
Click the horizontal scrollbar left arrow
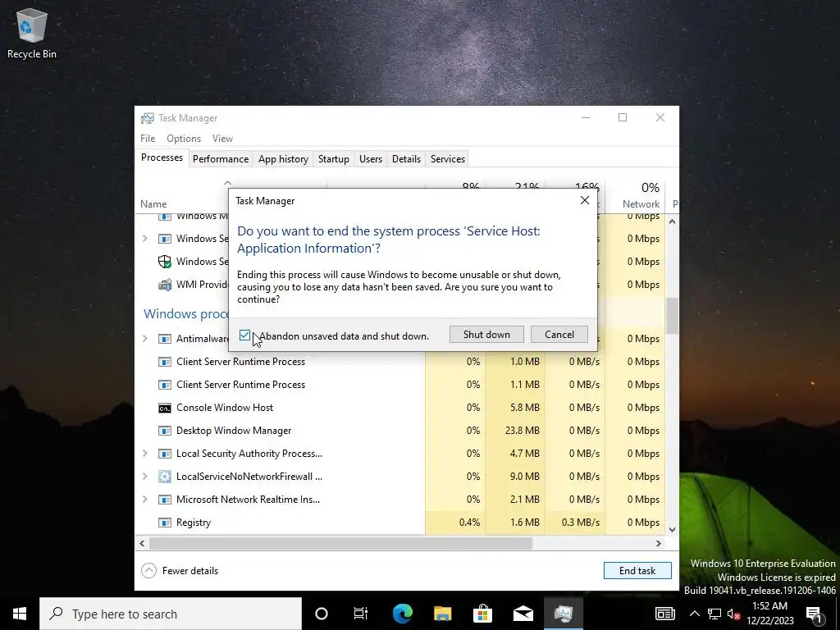142,543
